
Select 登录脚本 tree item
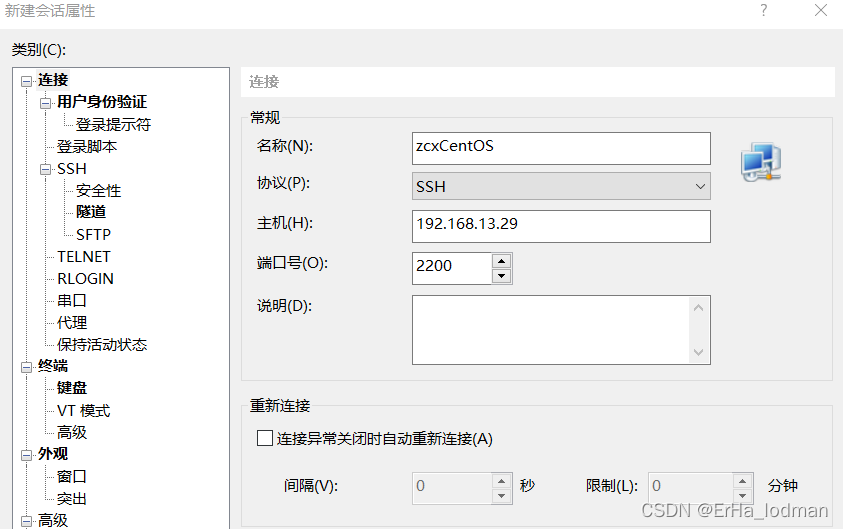(x=87, y=147)
